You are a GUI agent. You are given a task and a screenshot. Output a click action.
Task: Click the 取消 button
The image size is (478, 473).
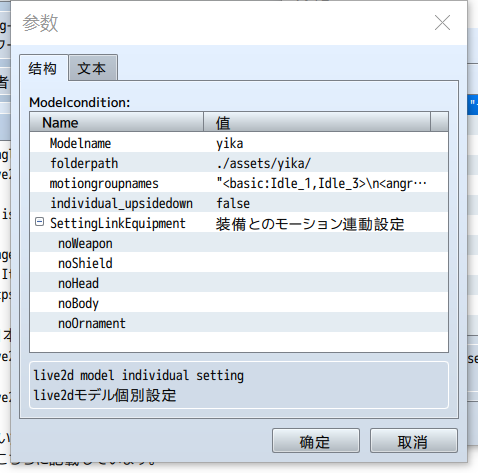413,441
